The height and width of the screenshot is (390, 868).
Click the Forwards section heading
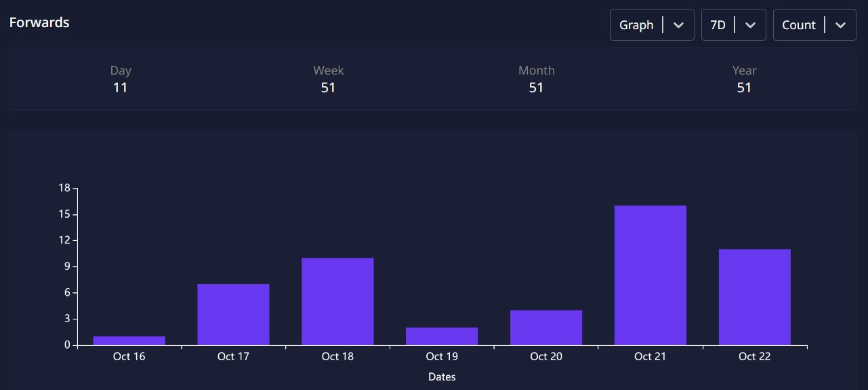[39, 22]
